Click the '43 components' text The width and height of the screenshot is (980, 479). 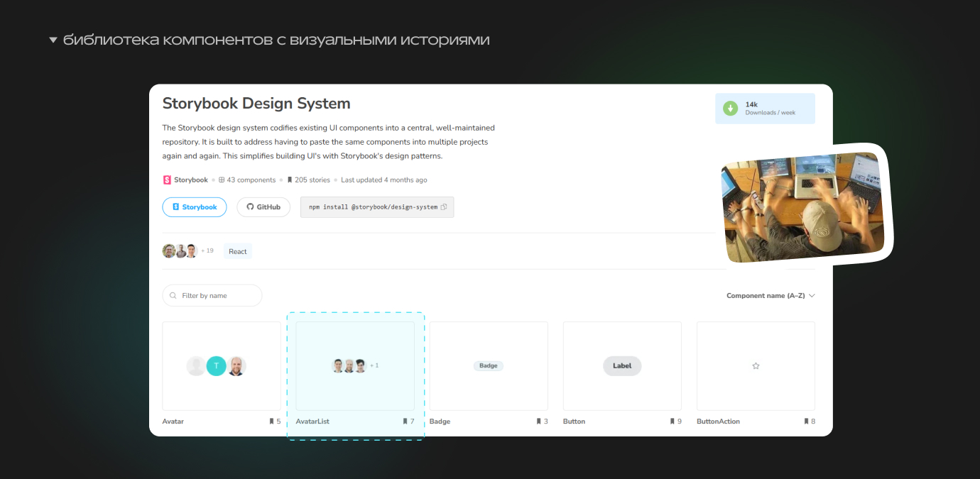(x=251, y=180)
